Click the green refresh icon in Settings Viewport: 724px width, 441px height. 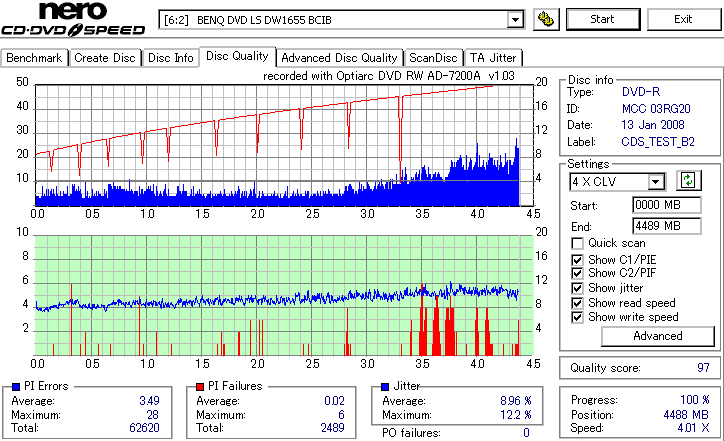(688, 181)
